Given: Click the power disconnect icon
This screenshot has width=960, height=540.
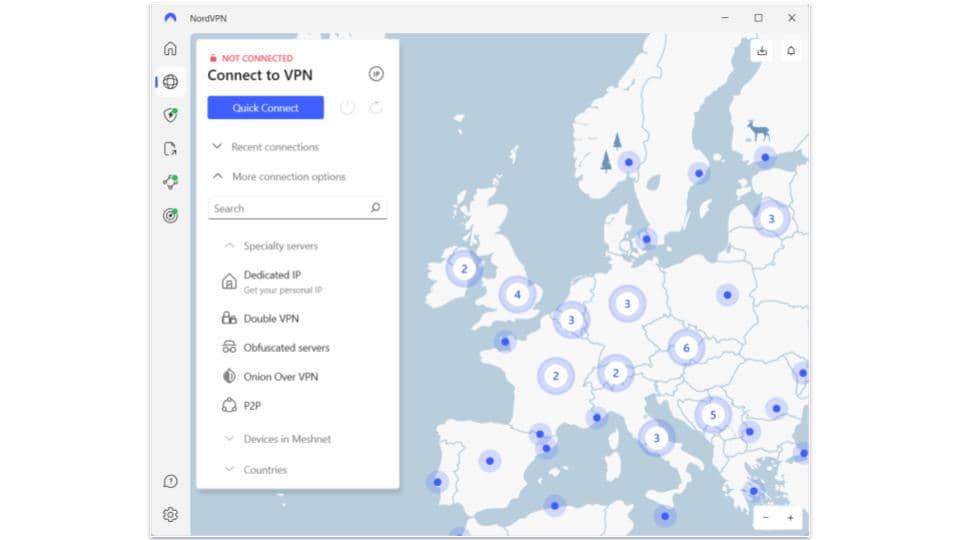Looking at the screenshot, I should 347,108.
